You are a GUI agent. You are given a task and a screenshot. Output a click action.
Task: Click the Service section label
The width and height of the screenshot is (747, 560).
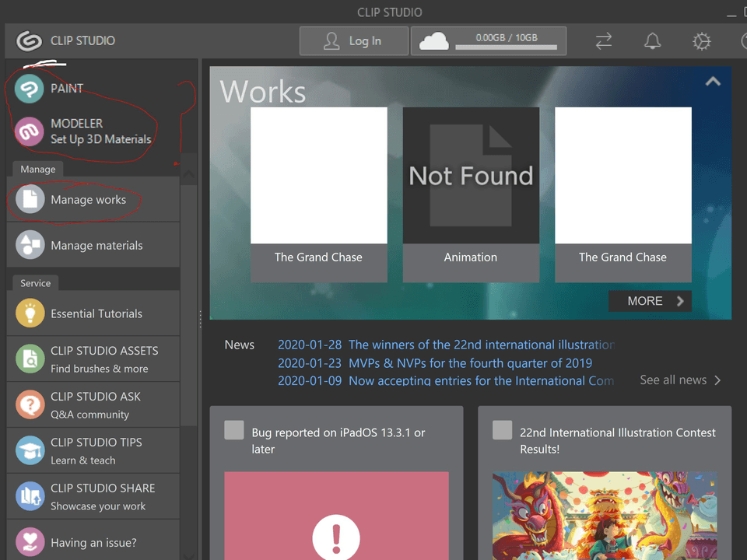click(35, 283)
